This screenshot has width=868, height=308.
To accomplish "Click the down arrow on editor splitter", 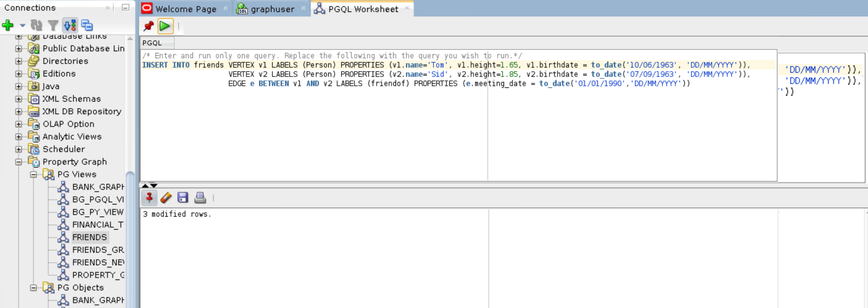I will click(x=154, y=186).
